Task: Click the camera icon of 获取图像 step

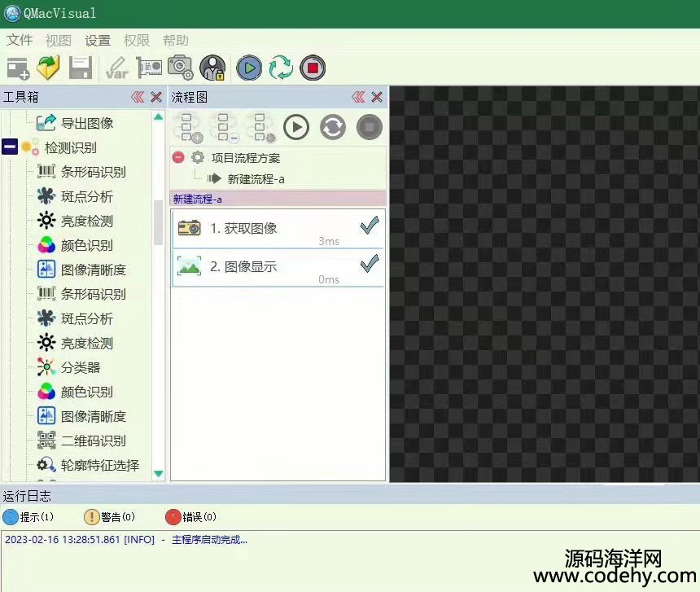Action: tap(190, 228)
